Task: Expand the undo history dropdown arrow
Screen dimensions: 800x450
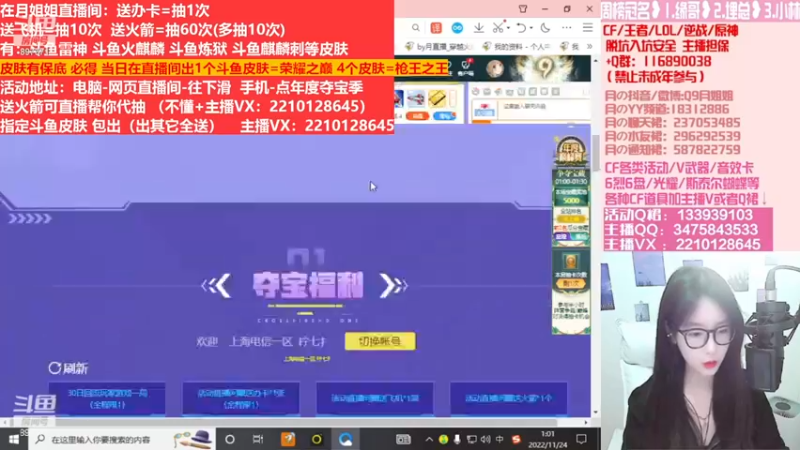Action: [531, 29]
